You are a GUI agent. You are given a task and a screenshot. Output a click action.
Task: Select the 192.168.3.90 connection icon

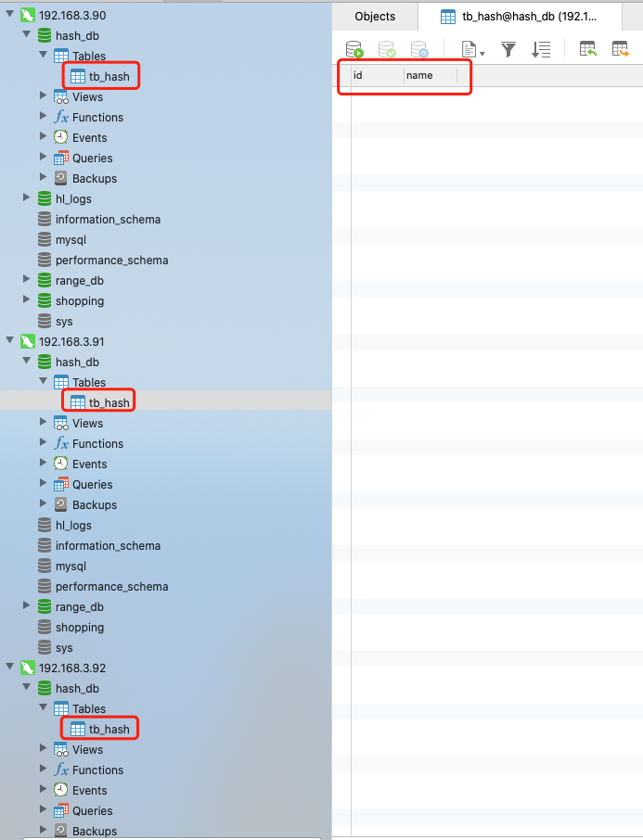(x=28, y=16)
